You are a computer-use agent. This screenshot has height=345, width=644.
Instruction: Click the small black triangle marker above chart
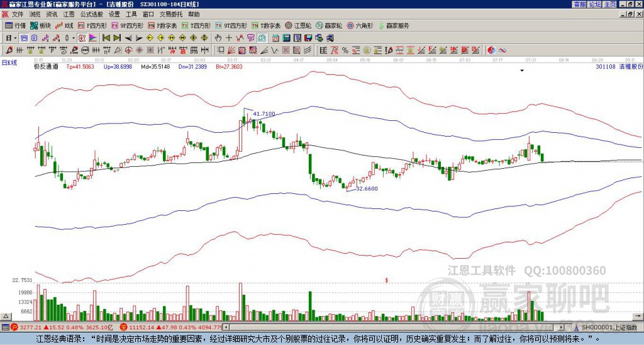point(522,71)
